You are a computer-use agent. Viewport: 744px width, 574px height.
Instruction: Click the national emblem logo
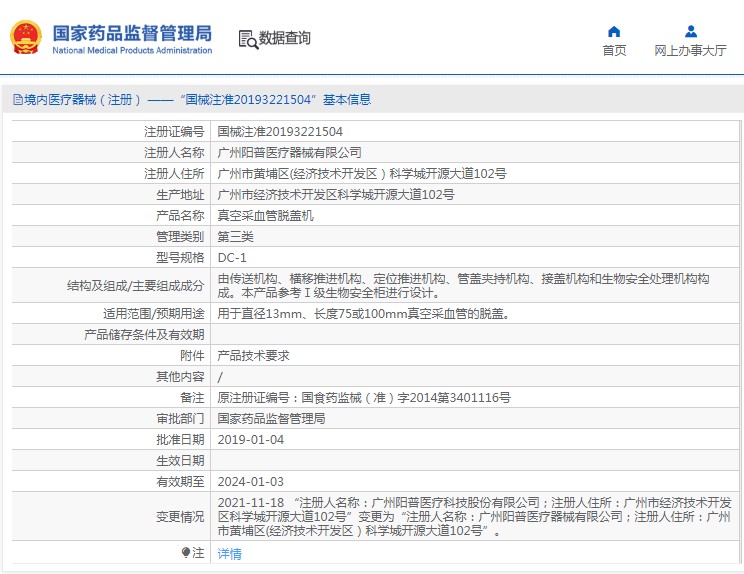pos(26,37)
